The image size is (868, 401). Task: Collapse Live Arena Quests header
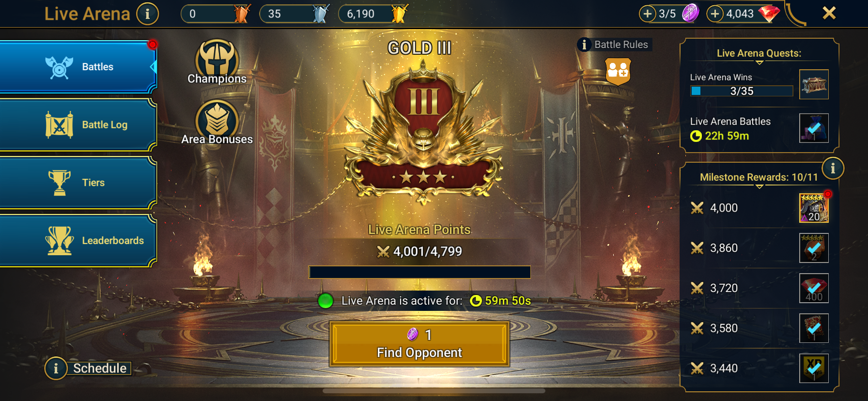click(759, 54)
